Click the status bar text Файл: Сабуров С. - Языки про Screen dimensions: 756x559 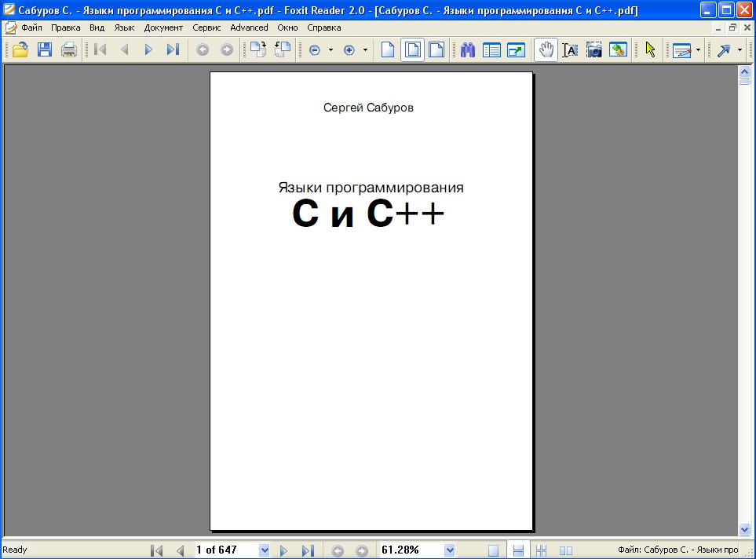(678, 550)
